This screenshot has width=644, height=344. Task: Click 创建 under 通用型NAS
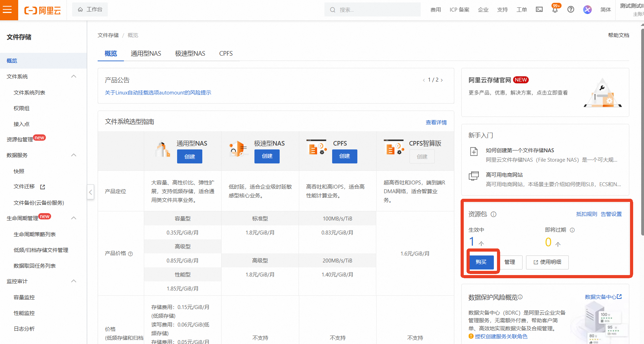pyautogui.click(x=190, y=156)
